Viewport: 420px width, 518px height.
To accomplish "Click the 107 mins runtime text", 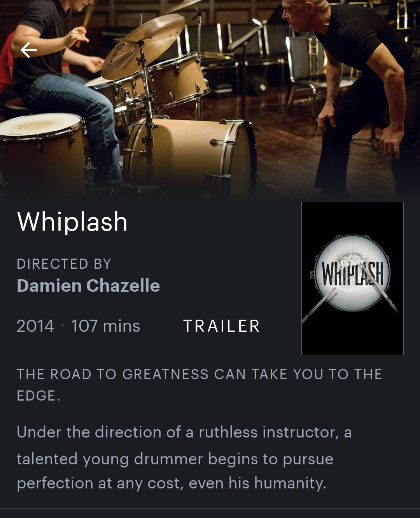I will click(x=105, y=326).
